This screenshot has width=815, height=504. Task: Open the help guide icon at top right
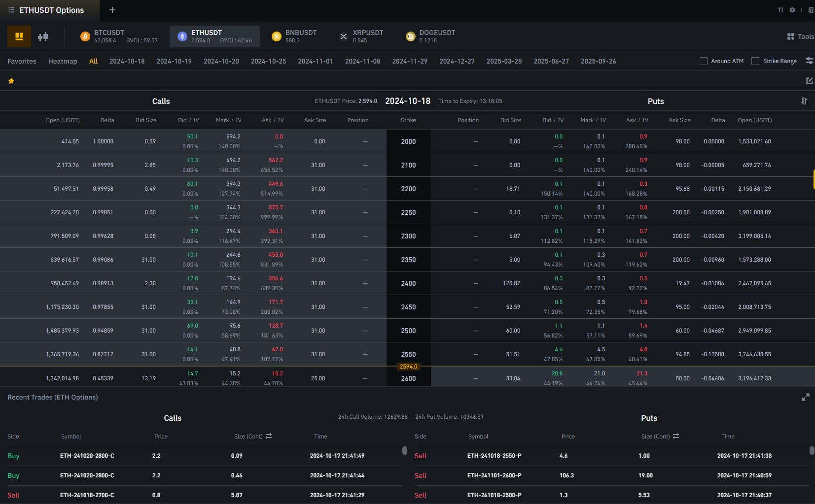tap(811, 10)
